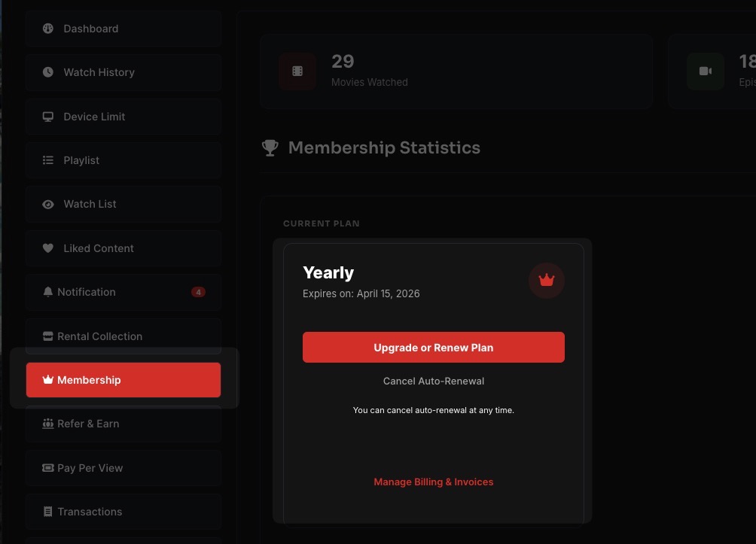Click the Watch List eye icon
Image resolution: width=756 pixels, height=544 pixels.
click(x=48, y=204)
